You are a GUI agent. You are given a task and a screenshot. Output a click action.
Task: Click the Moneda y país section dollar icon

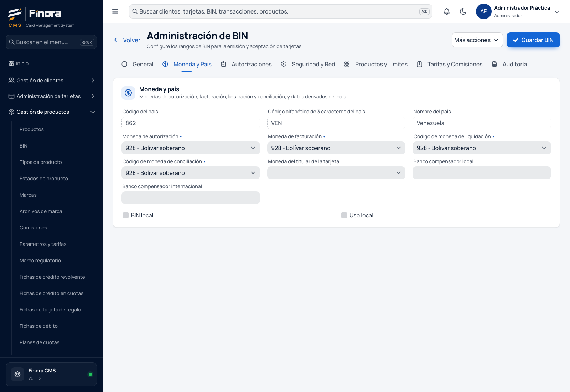(128, 93)
